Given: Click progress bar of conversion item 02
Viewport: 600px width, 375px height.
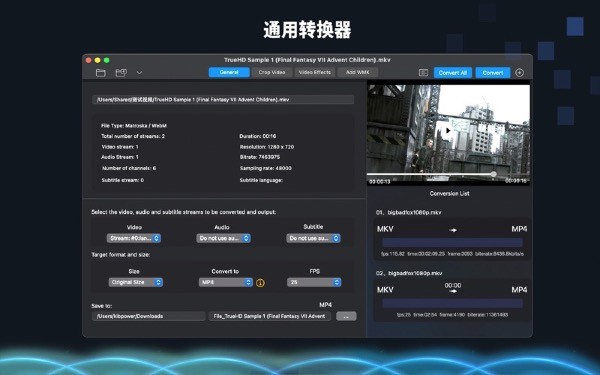Looking at the screenshot, I should (x=452, y=303).
